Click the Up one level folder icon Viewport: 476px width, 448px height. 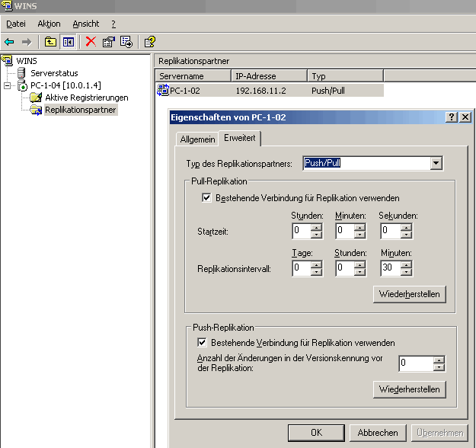tap(50, 42)
